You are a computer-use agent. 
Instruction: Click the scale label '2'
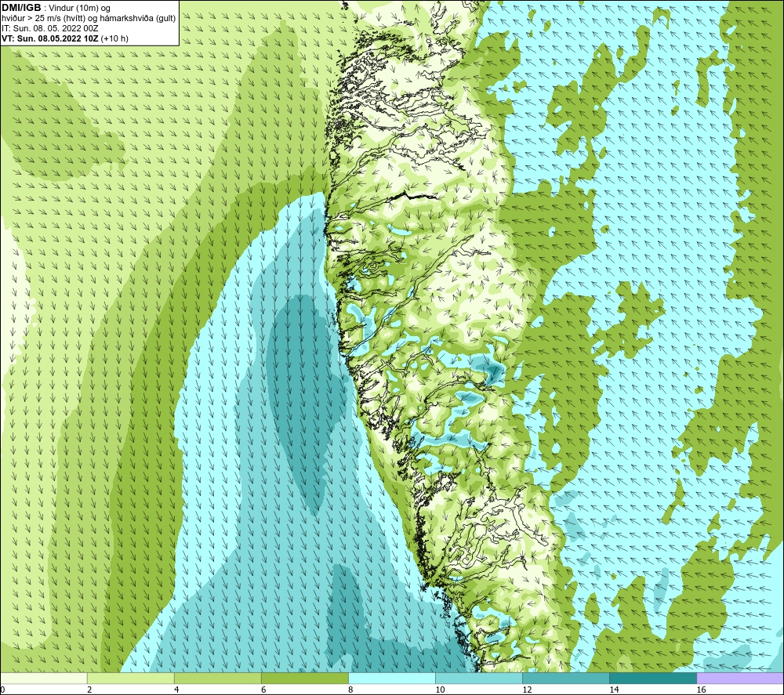[x=89, y=690]
